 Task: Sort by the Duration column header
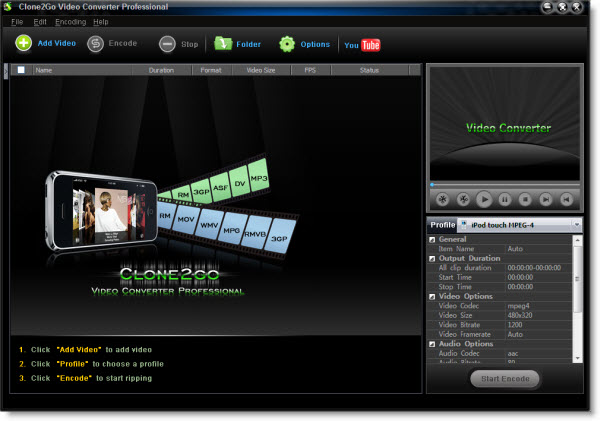tap(161, 70)
